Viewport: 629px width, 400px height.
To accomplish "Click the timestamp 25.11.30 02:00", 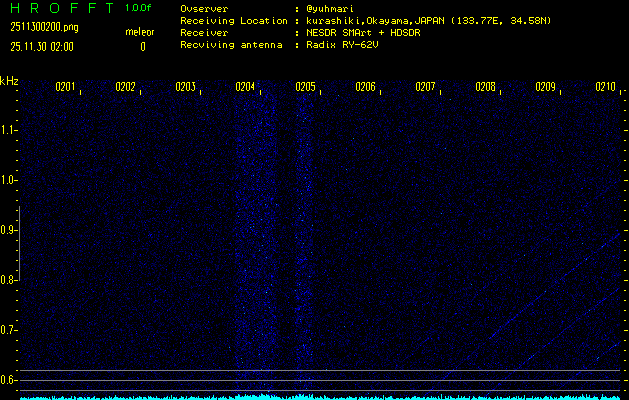I will click(42, 47).
